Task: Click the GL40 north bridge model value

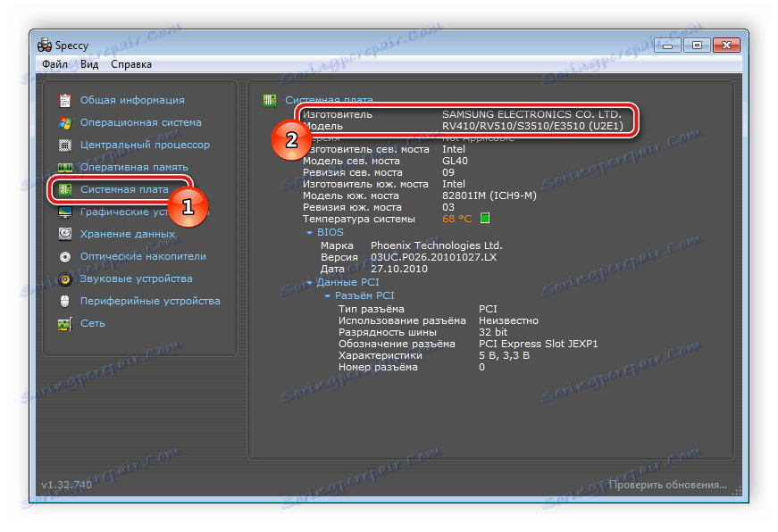Action: click(x=455, y=161)
